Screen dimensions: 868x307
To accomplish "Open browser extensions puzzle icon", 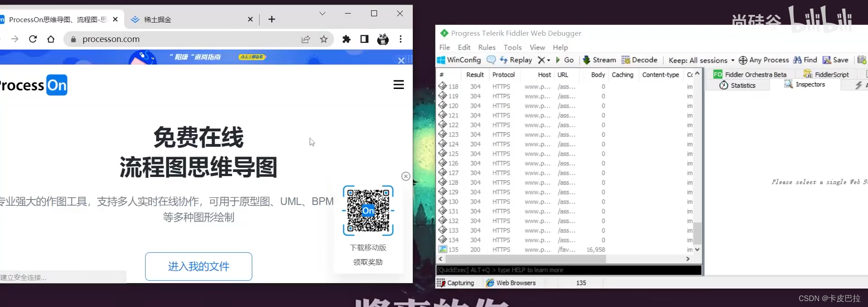I will click(x=346, y=39).
